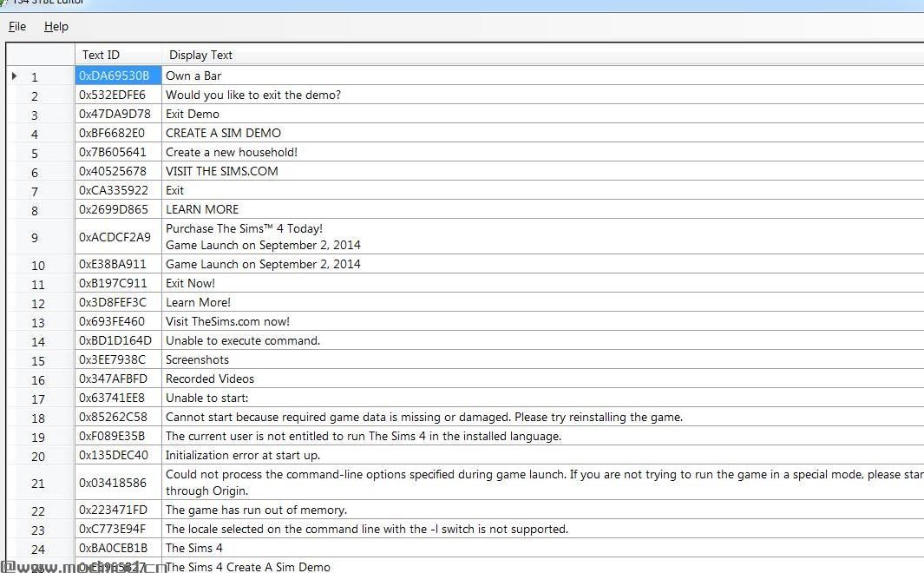Select row header number 5
Screen dimensions: 924x573
pyautogui.click(x=36, y=154)
